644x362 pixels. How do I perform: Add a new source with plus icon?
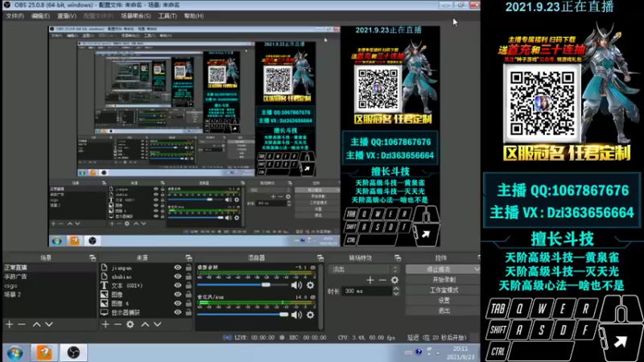point(105,324)
